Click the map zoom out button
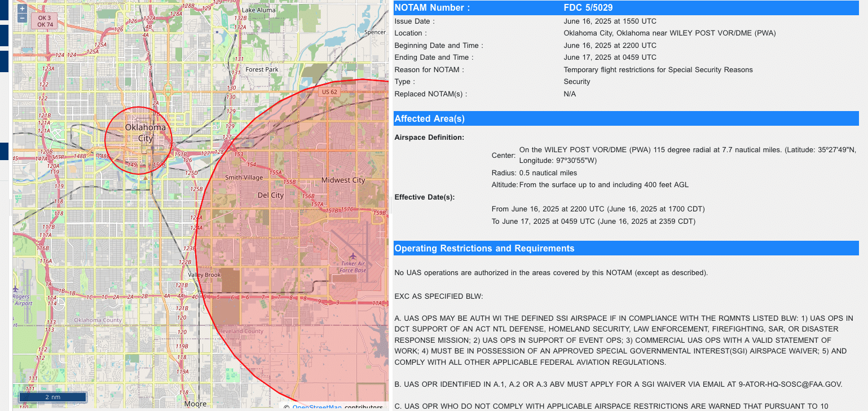This screenshot has width=868, height=411. [x=21, y=19]
